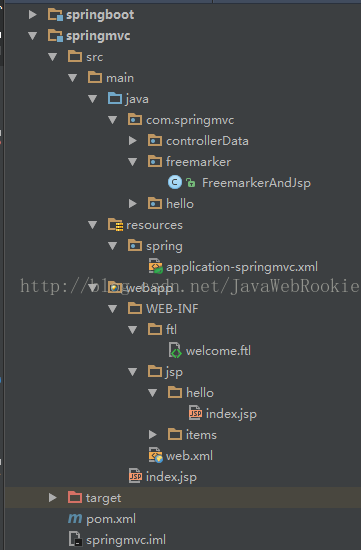
Task: Open web.xml file
Action: tap(189, 456)
